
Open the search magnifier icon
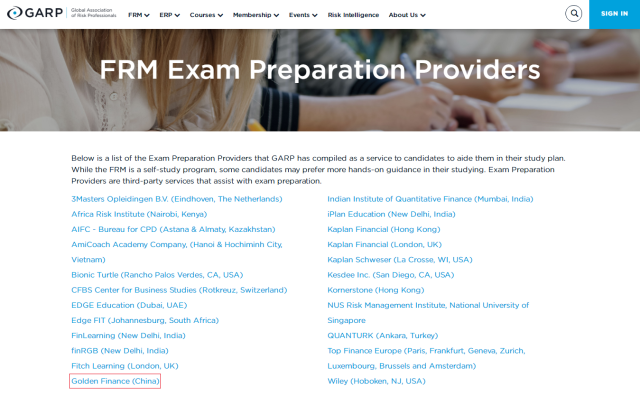tap(573, 13)
